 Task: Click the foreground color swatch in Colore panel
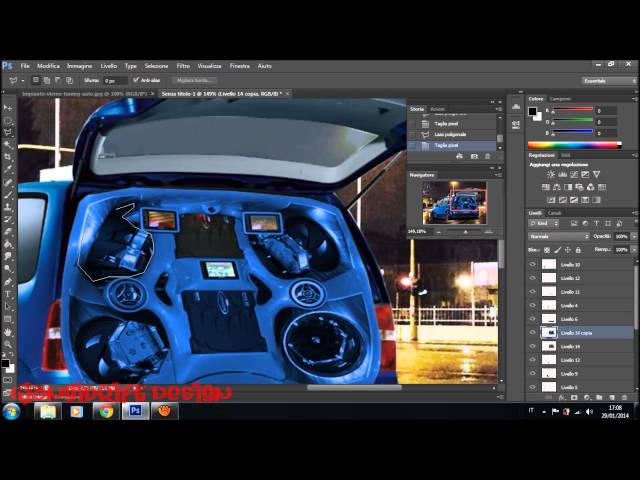click(x=532, y=111)
